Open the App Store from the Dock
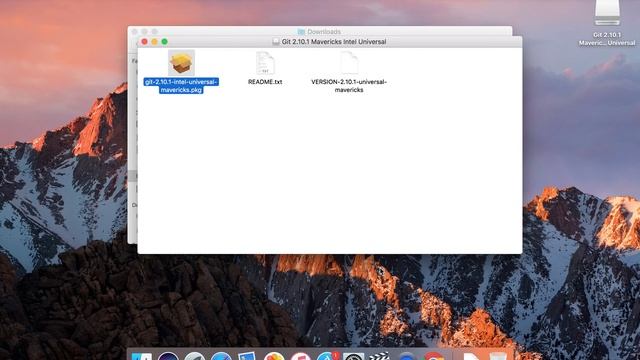 328,356
